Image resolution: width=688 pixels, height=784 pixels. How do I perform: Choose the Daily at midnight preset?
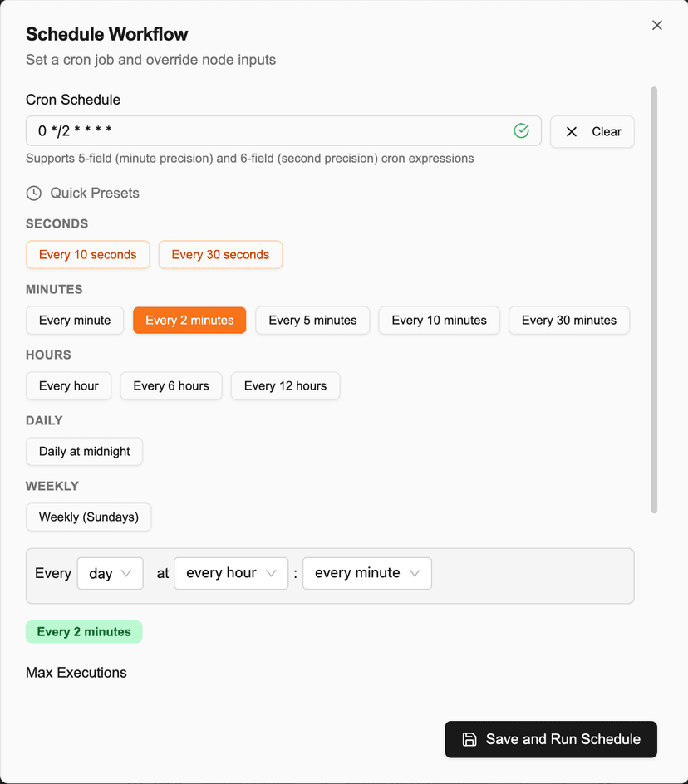[84, 451]
